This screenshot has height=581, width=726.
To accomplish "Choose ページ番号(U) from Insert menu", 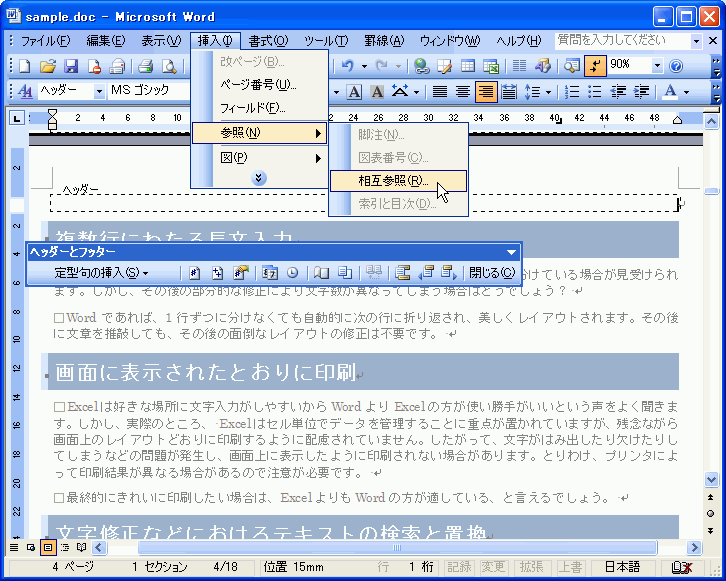I will coord(259,85).
